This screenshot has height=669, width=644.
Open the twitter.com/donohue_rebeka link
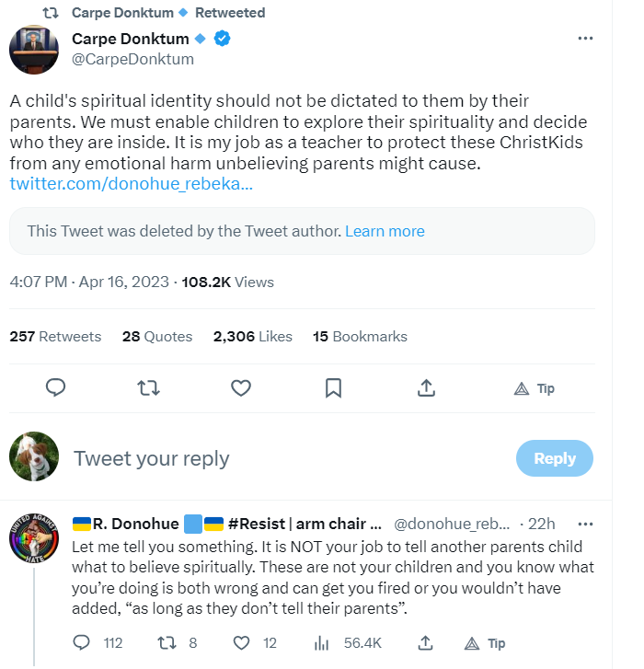click(x=131, y=183)
